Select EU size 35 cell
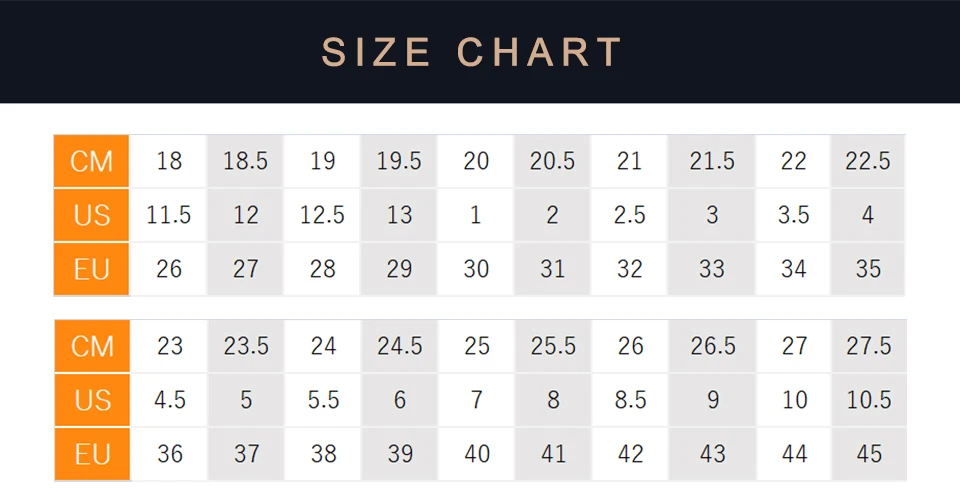The height and width of the screenshot is (500, 960). pos(868,269)
